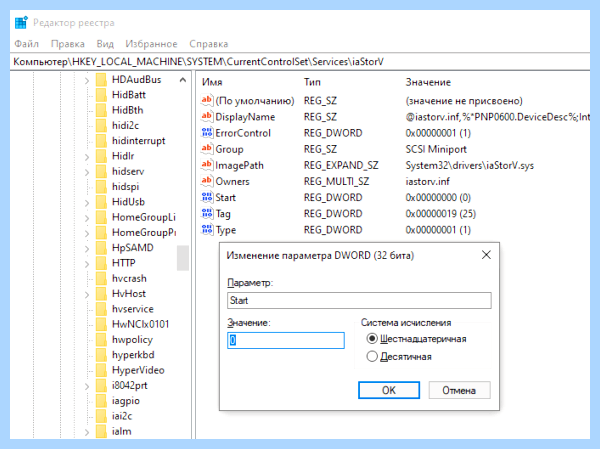Expand the i8042prt tree node
This screenshot has height=449, width=600.
pyautogui.click(x=87, y=387)
